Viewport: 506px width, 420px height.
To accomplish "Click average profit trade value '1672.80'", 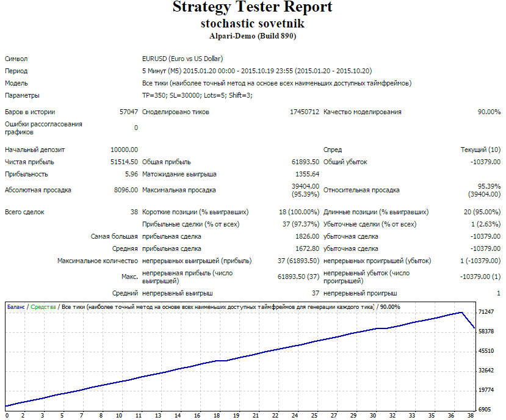I will (307, 249).
